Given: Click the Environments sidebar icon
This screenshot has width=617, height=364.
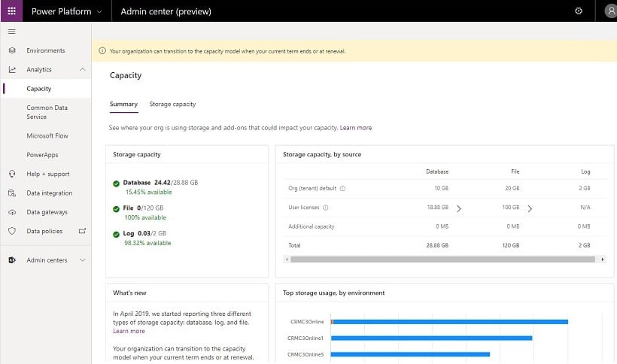Looking at the screenshot, I should click(12, 50).
